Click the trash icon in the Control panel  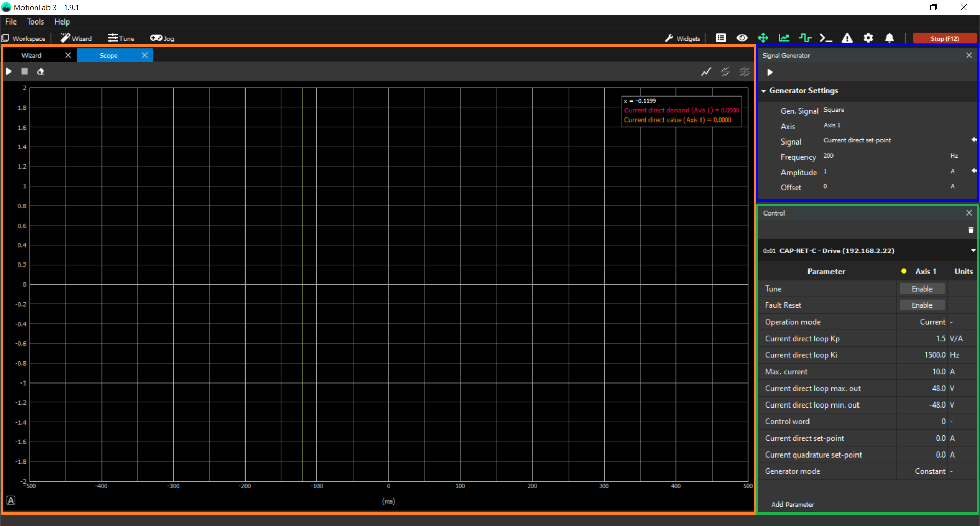971,230
